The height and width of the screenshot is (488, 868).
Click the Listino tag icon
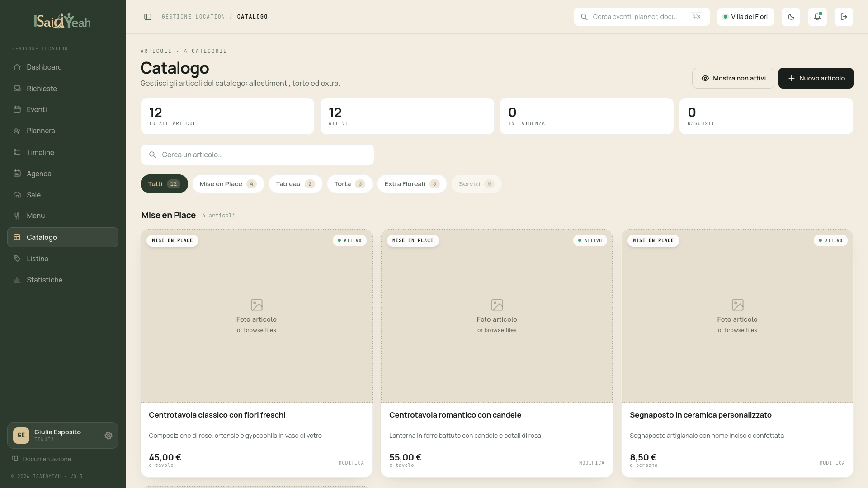point(17,258)
